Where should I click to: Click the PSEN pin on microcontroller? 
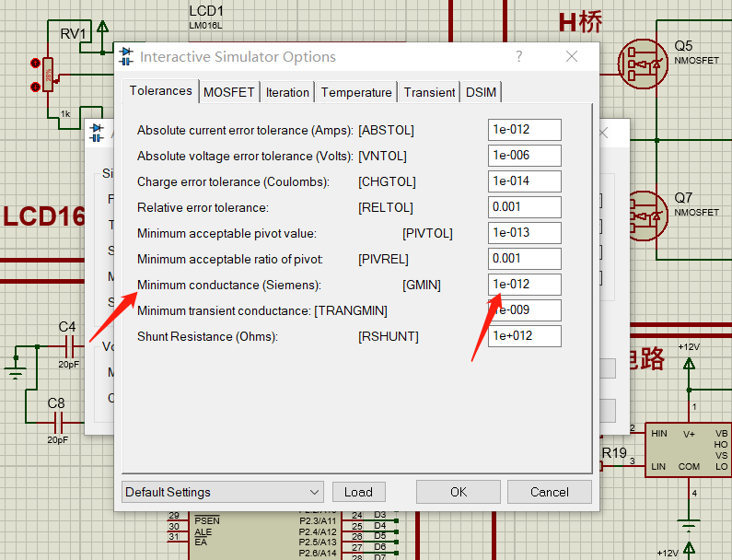click(x=207, y=520)
